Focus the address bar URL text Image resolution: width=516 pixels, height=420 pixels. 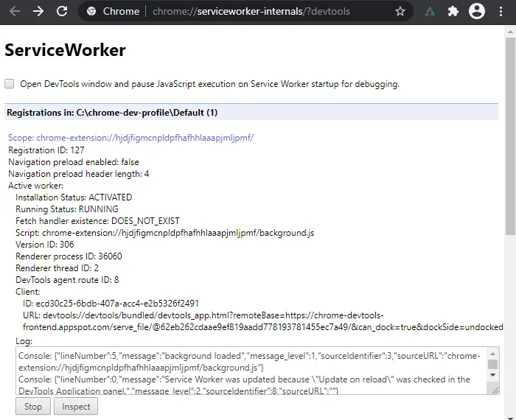click(251, 12)
